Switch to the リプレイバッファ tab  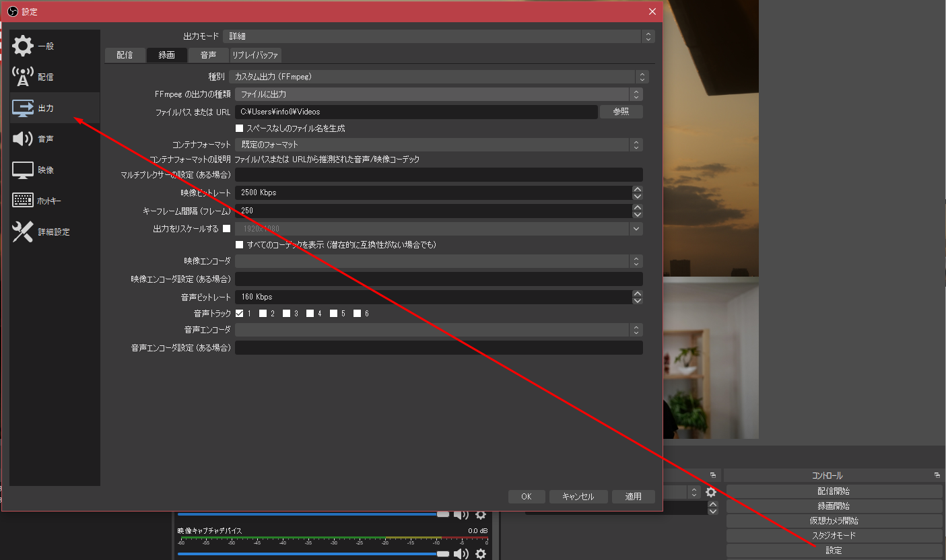pos(255,55)
